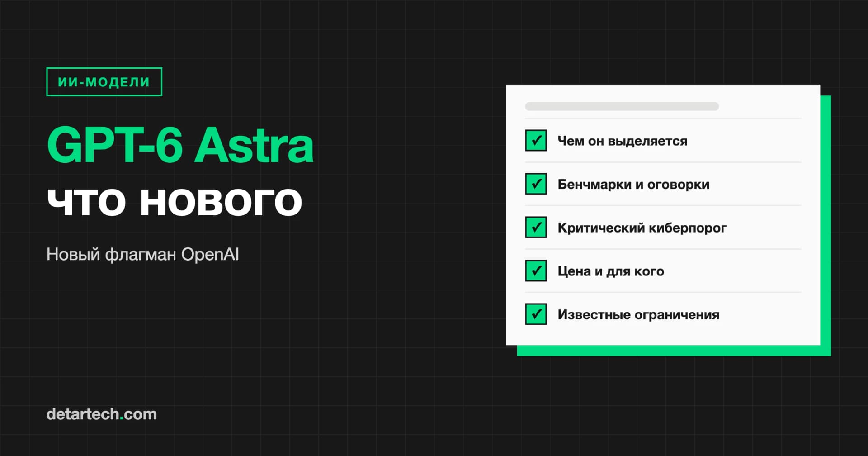Toggle the checkbox beside "Бенчмарки и оговорки"
The height and width of the screenshot is (456, 868).
(536, 184)
